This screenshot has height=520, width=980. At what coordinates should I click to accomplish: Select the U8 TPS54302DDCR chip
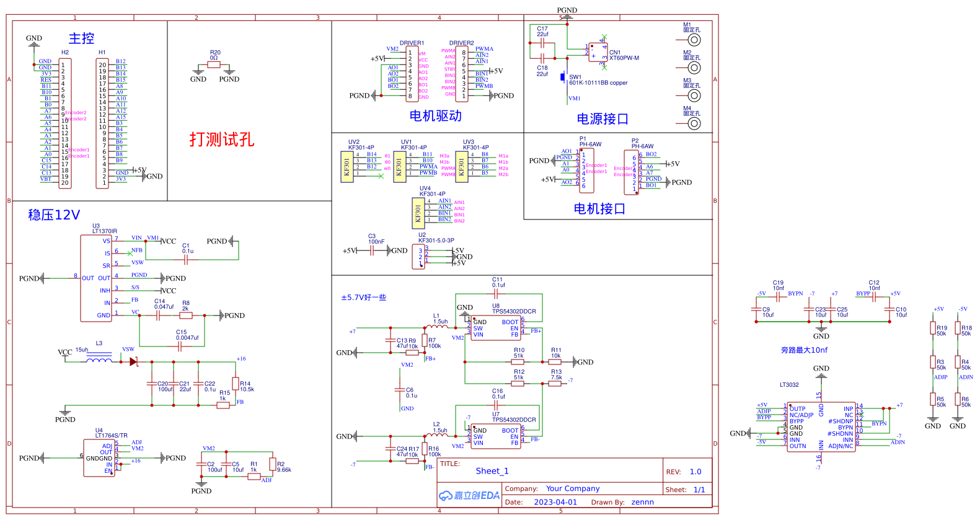tap(496, 328)
